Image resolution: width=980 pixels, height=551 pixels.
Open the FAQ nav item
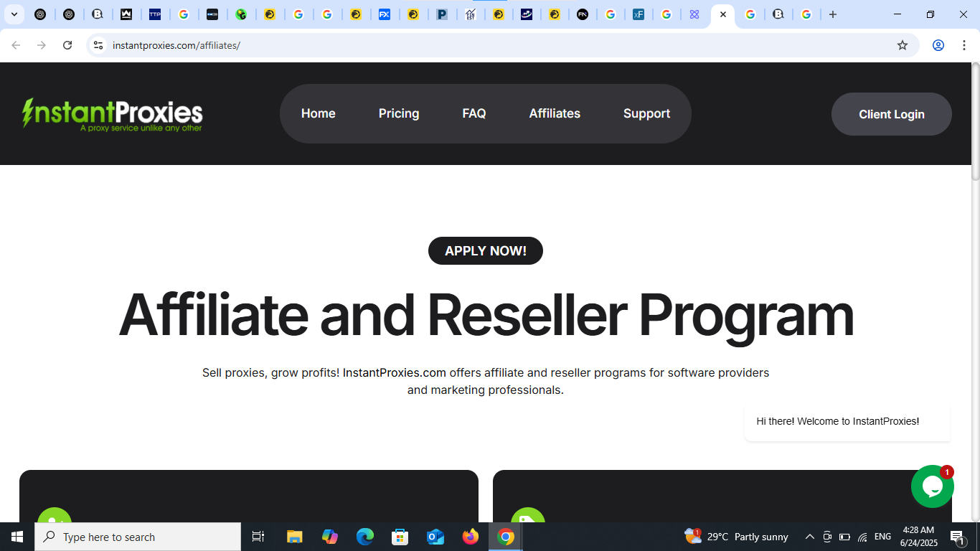coord(474,113)
